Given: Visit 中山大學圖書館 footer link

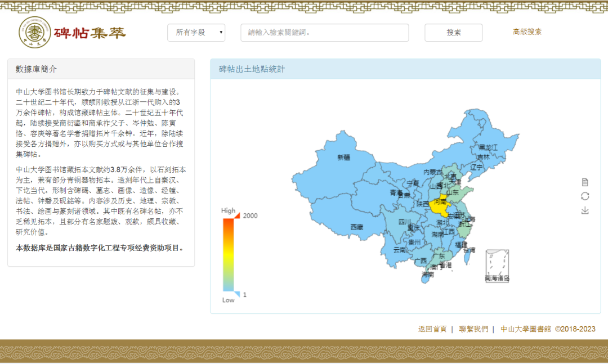Looking at the screenshot, I should [x=525, y=329].
